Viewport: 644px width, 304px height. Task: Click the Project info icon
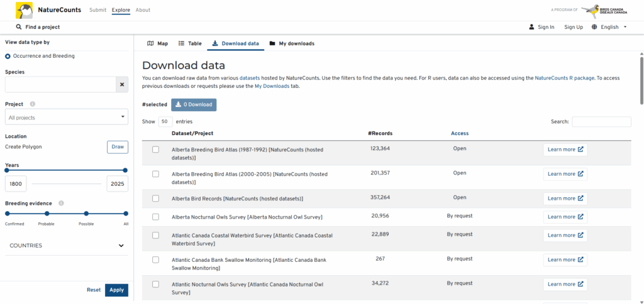[x=33, y=104]
